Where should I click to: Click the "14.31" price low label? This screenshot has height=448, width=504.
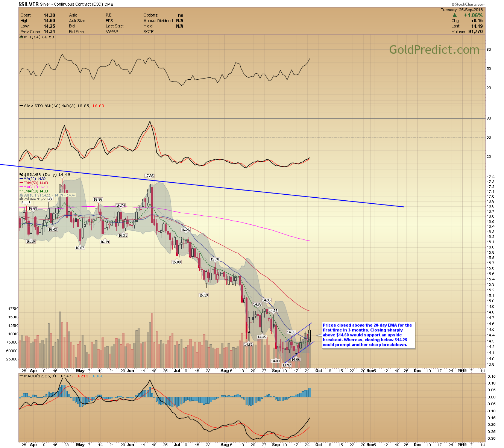[x=248, y=344]
